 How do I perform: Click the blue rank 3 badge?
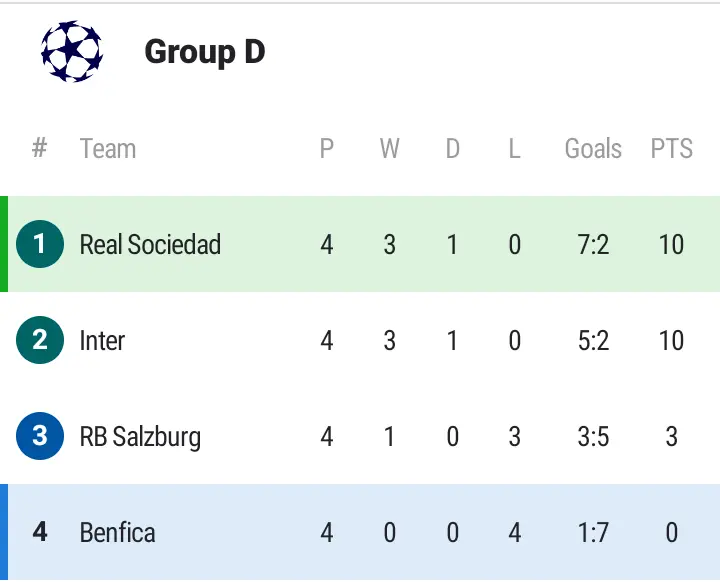coord(40,436)
